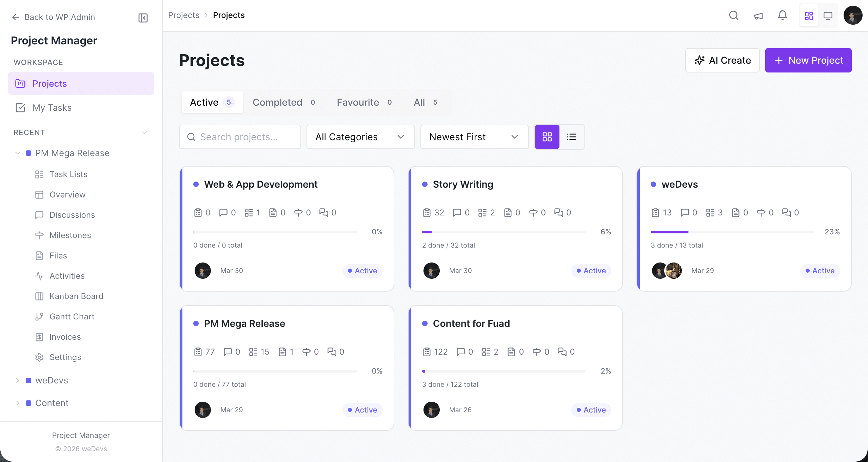Go to Projects in workspace menu
Image resolution: width=868 pixels, height=462 pixels.
coord(81,83)
